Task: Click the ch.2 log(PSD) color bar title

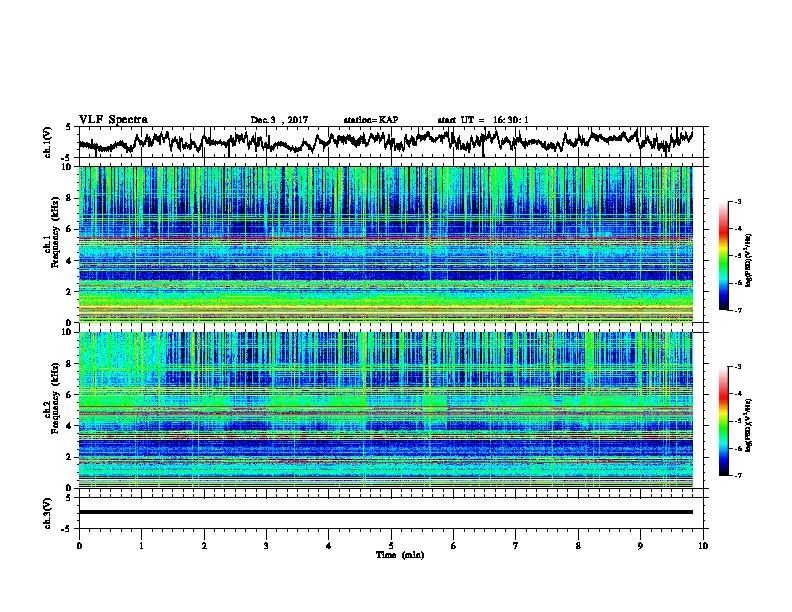Action: tap(748, 425)
